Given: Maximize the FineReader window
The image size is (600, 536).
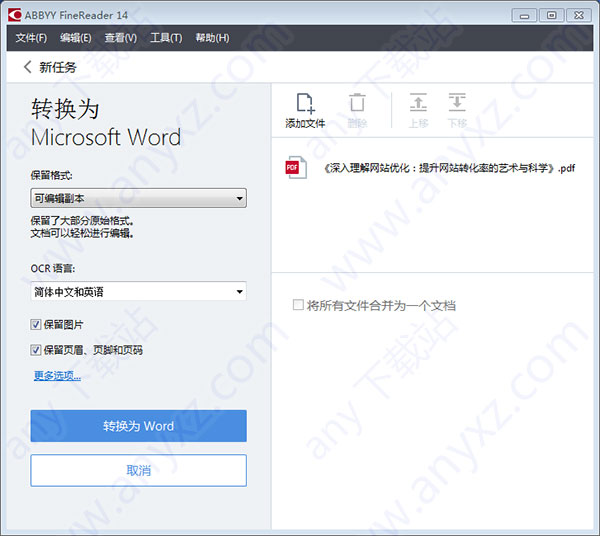Looking at the screenshot, I should pyautogui.click(x=551, y=15).
